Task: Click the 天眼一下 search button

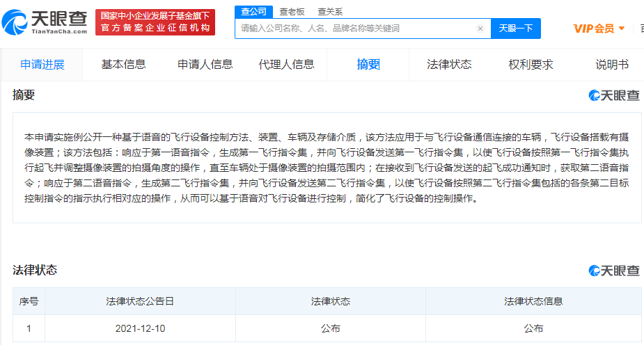Action: [x=515, y=29]
